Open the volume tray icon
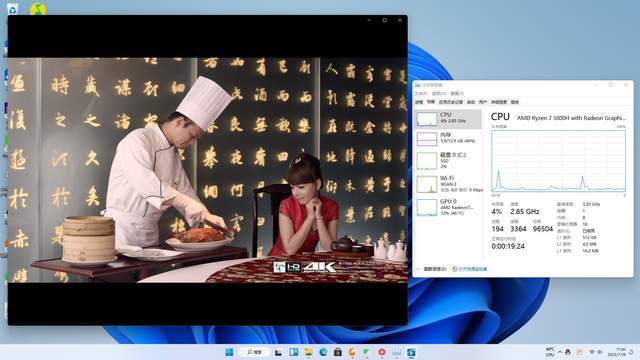The image size is (640, 360). tap(600, 352)
